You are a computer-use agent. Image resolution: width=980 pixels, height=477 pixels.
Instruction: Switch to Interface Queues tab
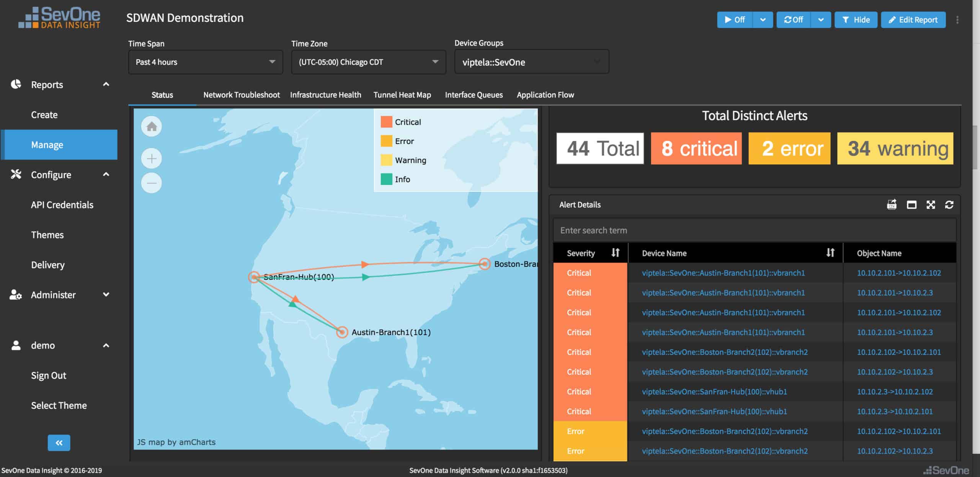pos(474,95)
